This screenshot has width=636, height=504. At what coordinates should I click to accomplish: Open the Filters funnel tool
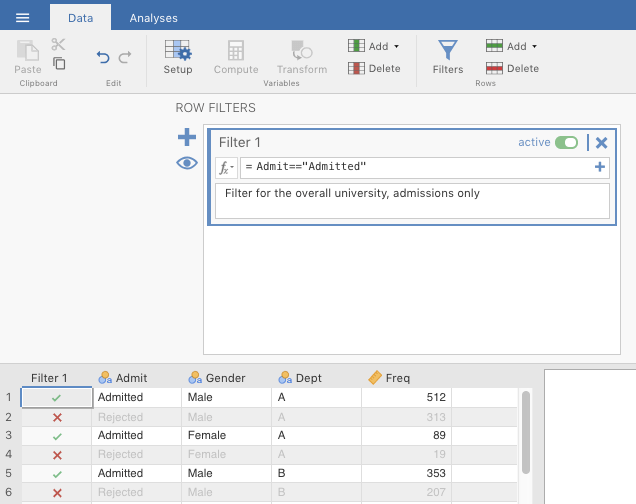(x=448, y=57)
